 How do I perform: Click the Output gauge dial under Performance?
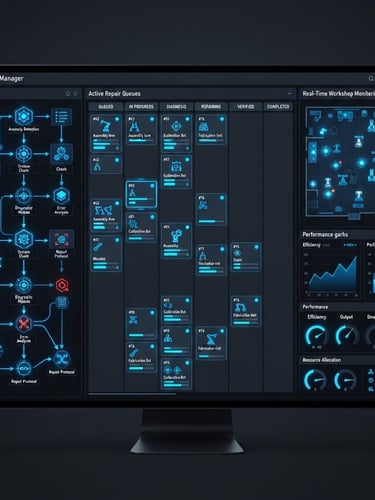347,335
